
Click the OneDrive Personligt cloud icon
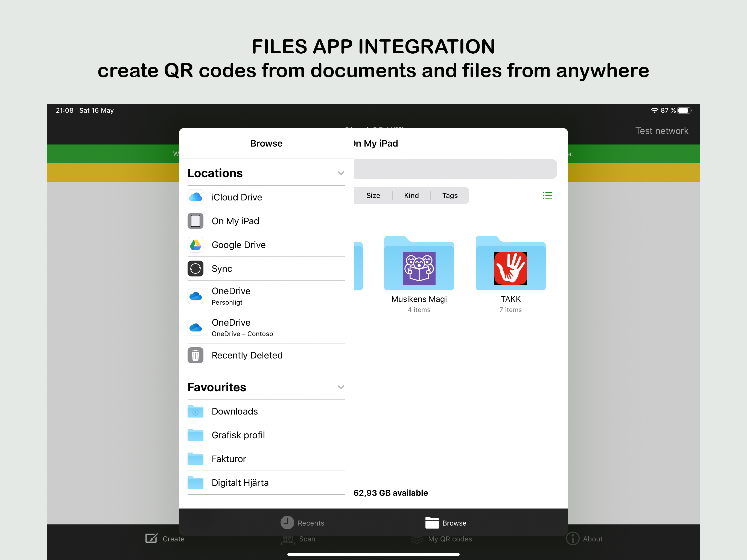(x=195, y=296)
